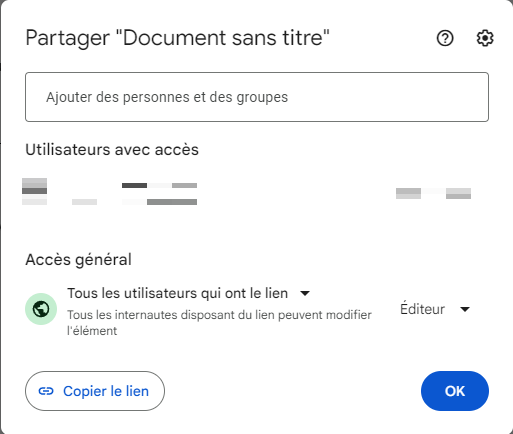Viewport: 513px width, 434px height.
Task: Click the 'Utilisateurs avec accès' heading
Action: 112,150
